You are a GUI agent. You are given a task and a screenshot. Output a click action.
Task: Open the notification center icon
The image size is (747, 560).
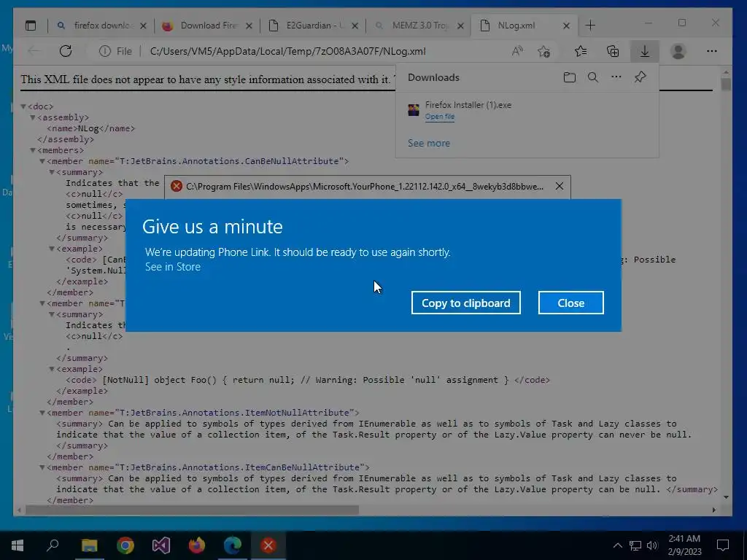723,545
